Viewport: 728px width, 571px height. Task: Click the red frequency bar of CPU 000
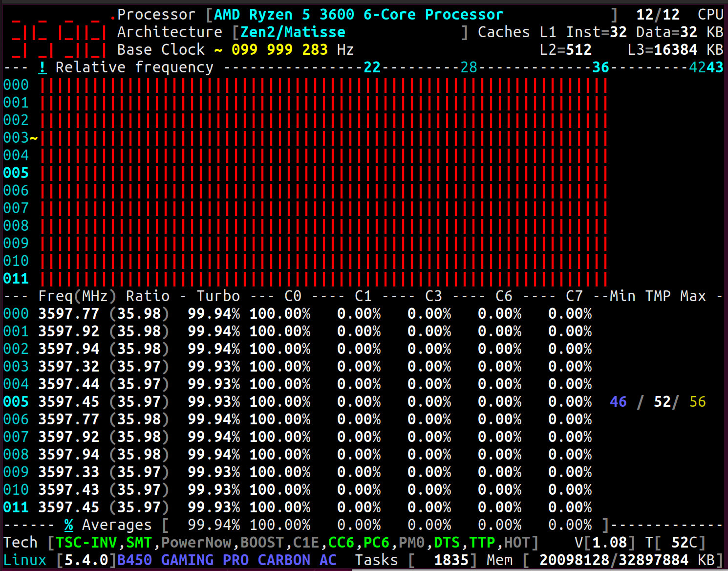(324, 85)
